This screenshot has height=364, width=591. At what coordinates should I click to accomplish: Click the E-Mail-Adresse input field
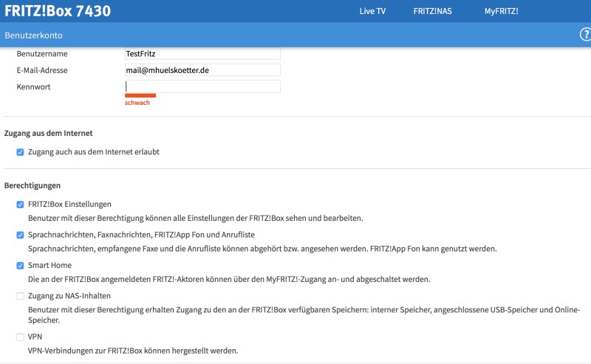pos(202,70)
